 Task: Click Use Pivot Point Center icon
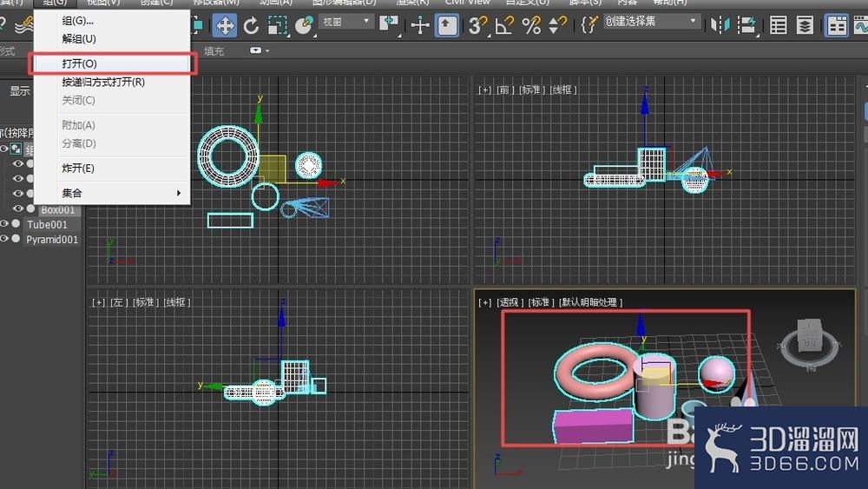(x=389, y=24)
